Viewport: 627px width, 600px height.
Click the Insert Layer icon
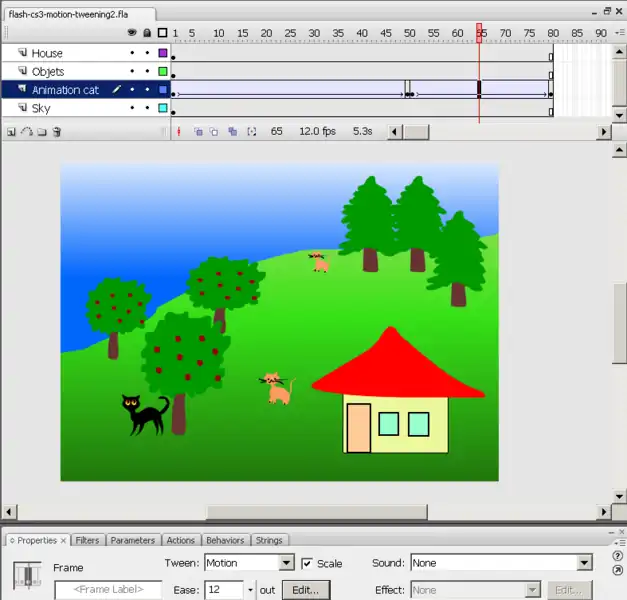coord(11,132)
